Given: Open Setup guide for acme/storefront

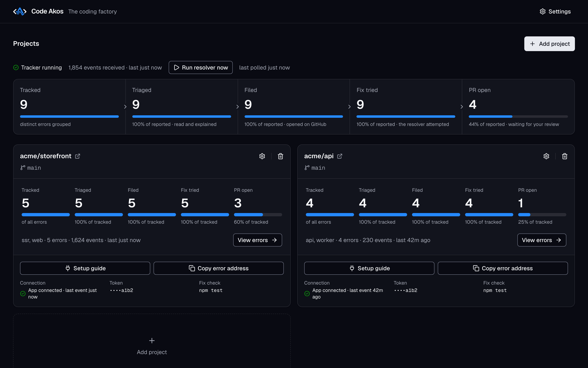Looking at the screenshot, I should click(x=85, y=268).
